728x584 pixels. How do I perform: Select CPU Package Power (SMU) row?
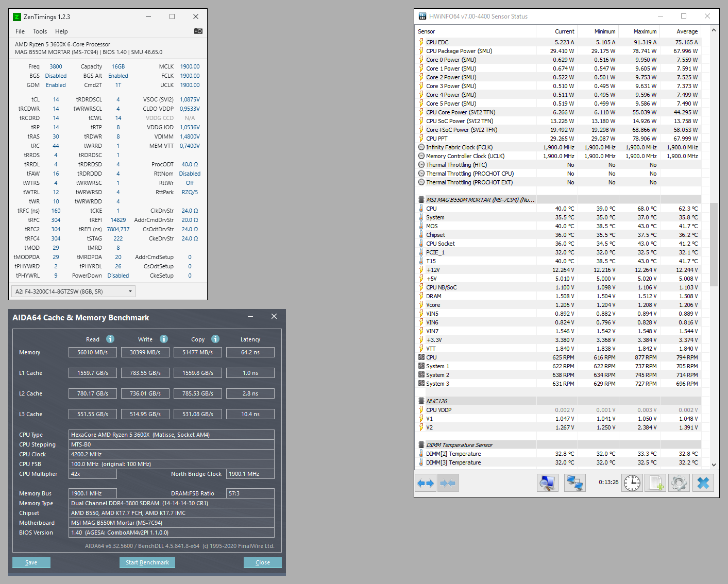pos(558,51)
